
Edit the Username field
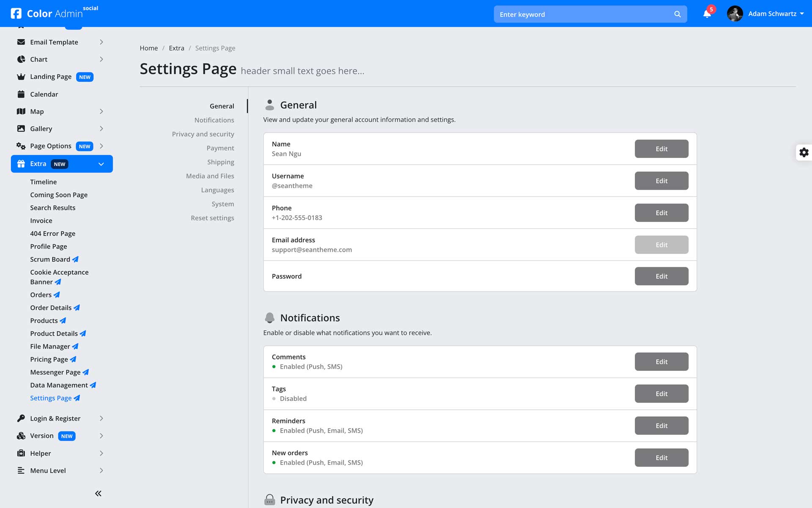(661, 181)
